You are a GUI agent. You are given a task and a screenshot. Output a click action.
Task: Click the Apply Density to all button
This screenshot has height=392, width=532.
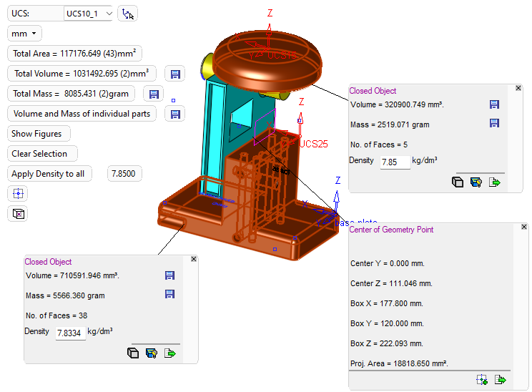coord(49,174)
